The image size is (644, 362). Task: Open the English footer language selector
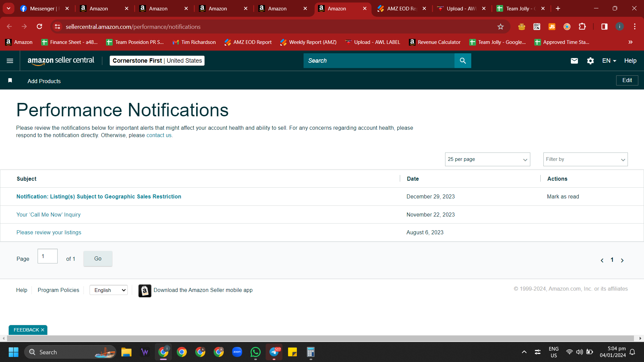109,290
